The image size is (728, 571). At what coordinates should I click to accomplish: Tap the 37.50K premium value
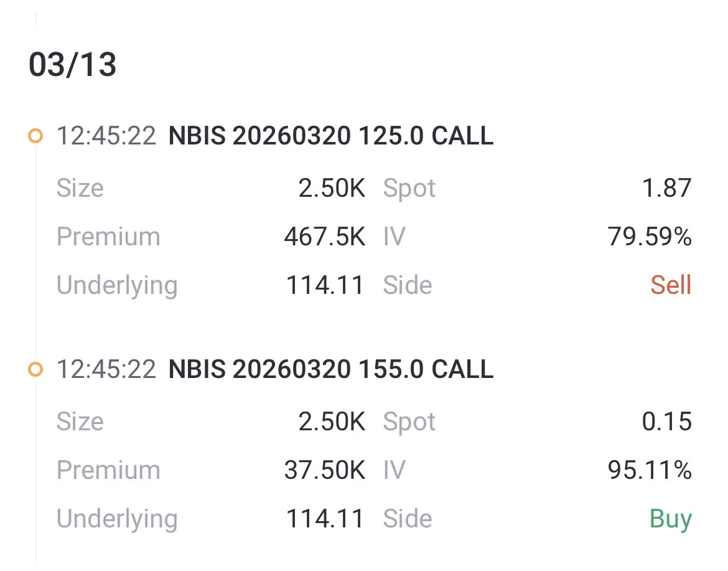click(324, 470)
